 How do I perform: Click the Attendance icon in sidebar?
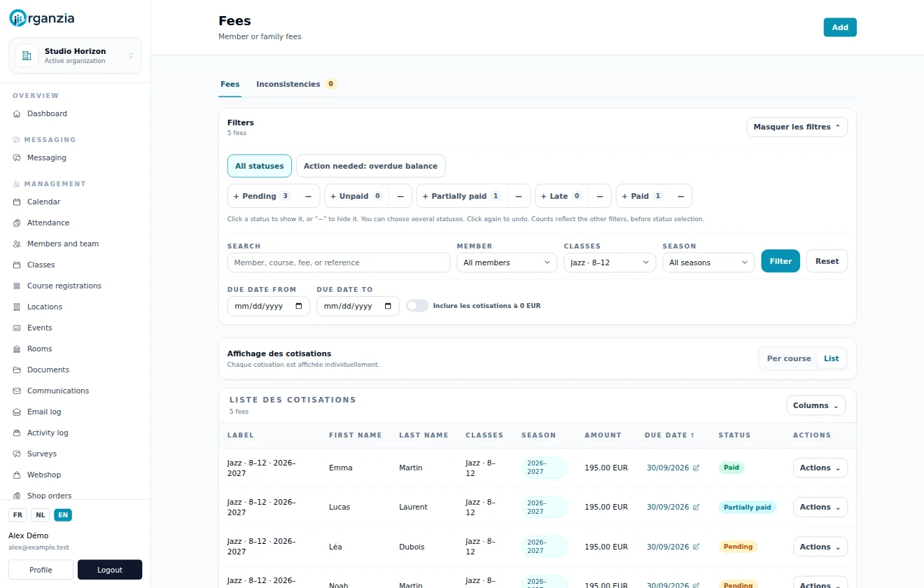17,223
